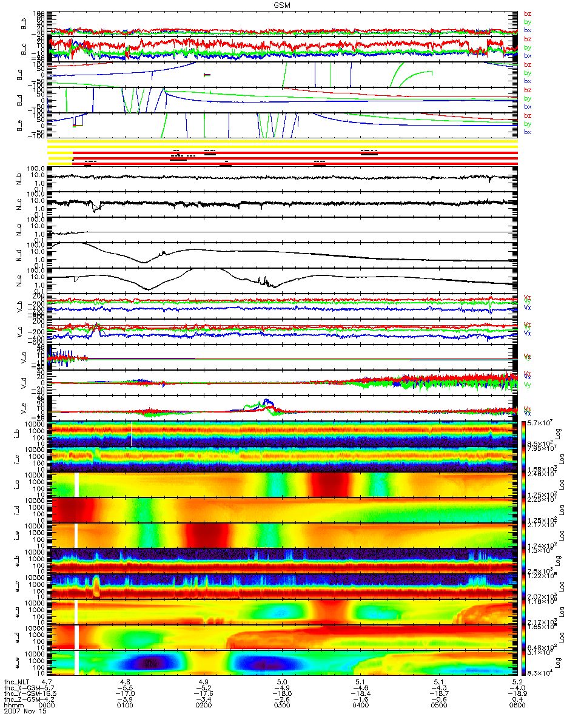
Task: Click the red bz legend of B_b
Action: pos(528,14)
